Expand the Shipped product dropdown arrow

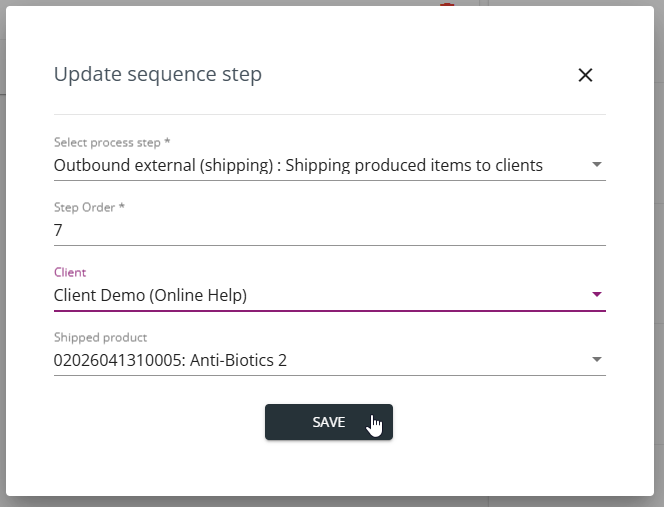[597, 360]
